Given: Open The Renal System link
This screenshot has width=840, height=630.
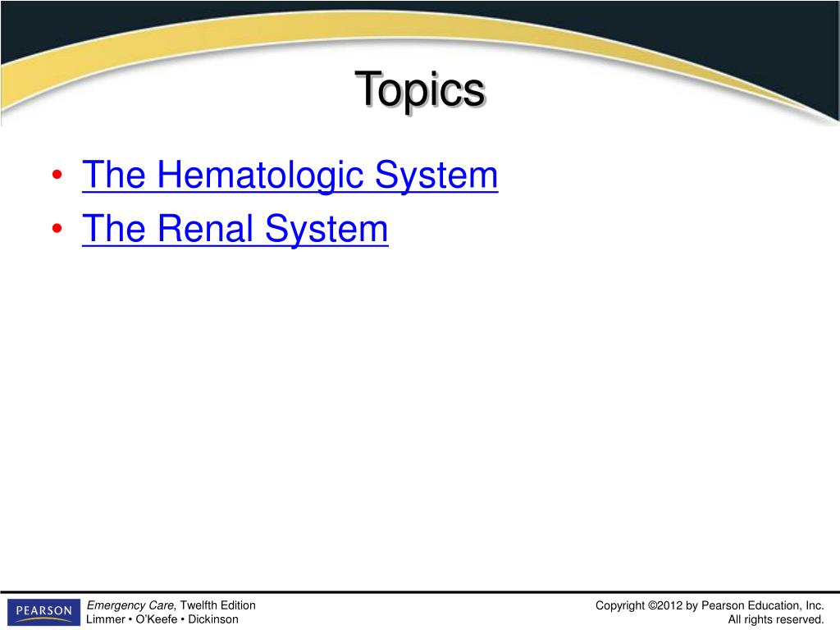Looking at the screenshot, I should coord(235,229).
